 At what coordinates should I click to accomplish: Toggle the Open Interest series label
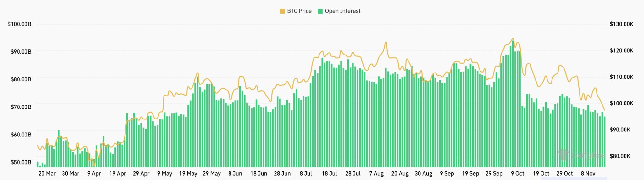(x=342, y=11)
